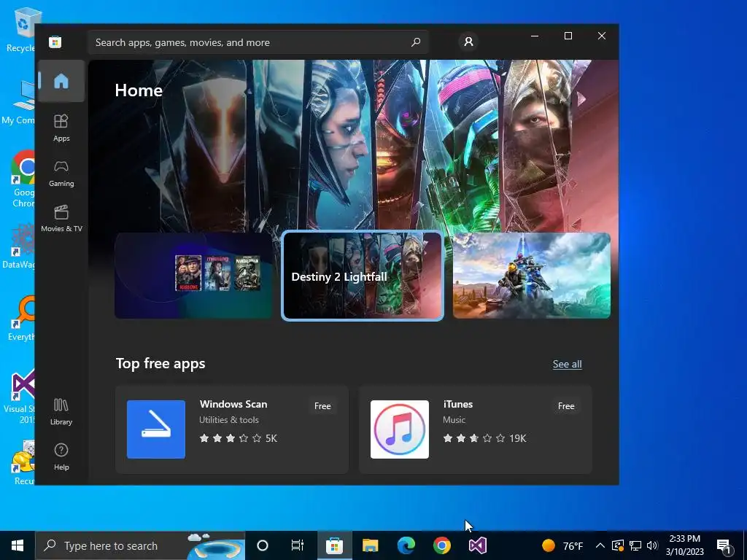Open the Help section
The height and width of the screenshot is (560, 747).
(x=61, y=456)
